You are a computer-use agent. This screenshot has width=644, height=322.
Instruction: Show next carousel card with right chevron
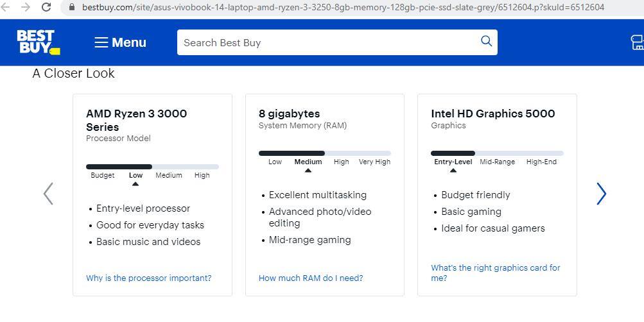601,194
